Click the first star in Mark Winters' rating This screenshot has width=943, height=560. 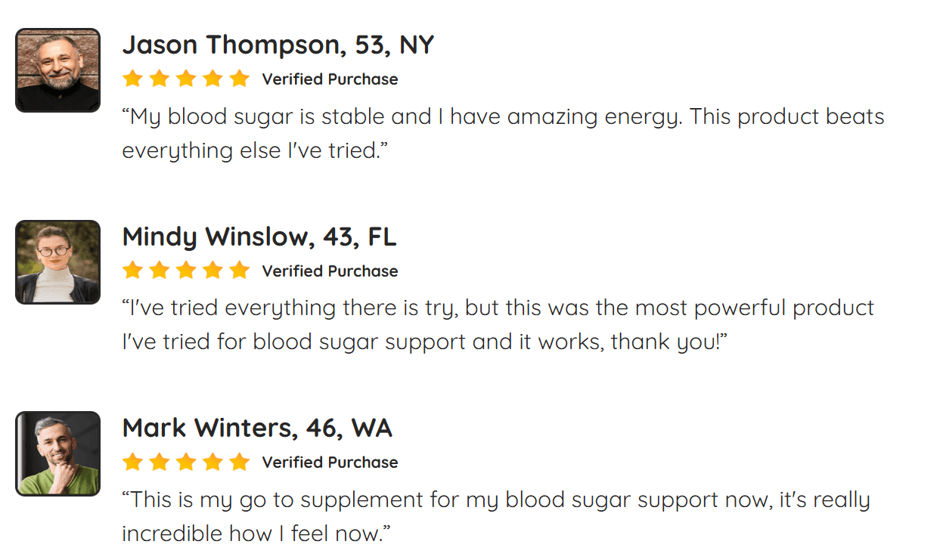pos(132,462)
